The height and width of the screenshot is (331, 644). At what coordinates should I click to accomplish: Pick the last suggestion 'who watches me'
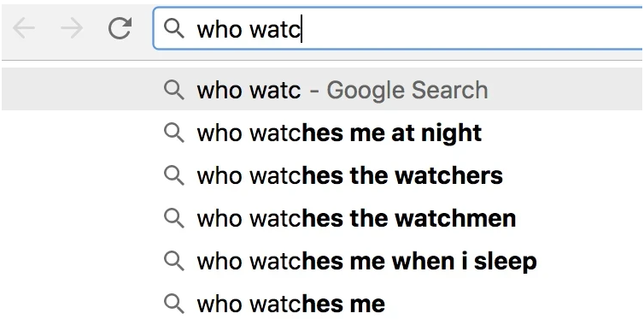322,304
